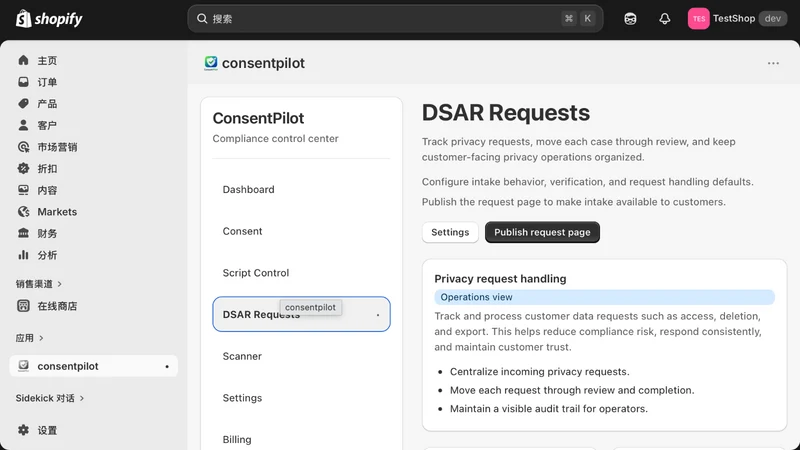Click the Operations view banner

(605, 297)
